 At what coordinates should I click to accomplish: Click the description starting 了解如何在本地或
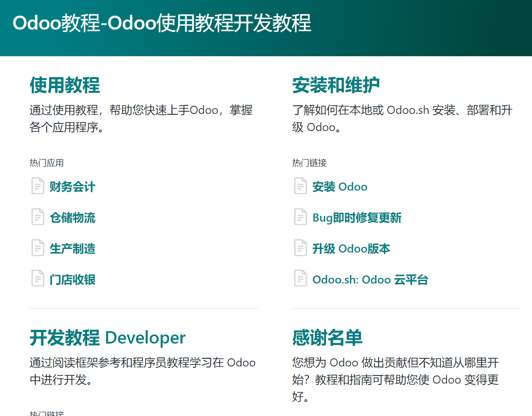[x=402, y=119]
